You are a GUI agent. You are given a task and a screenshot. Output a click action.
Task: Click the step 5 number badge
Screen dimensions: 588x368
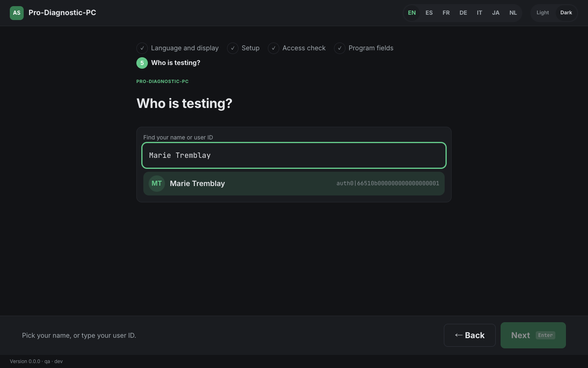coord(142,63)
